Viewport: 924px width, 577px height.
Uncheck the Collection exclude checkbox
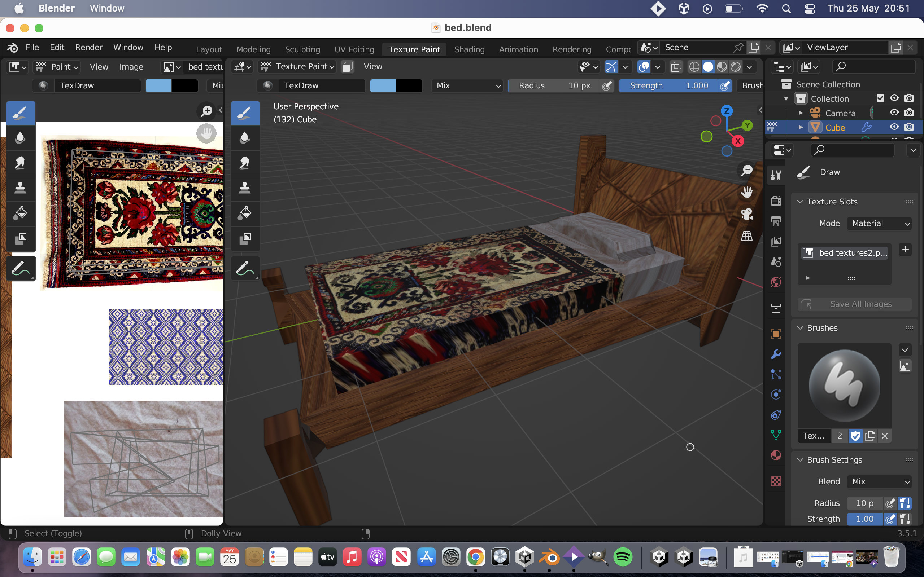point(880,98)
